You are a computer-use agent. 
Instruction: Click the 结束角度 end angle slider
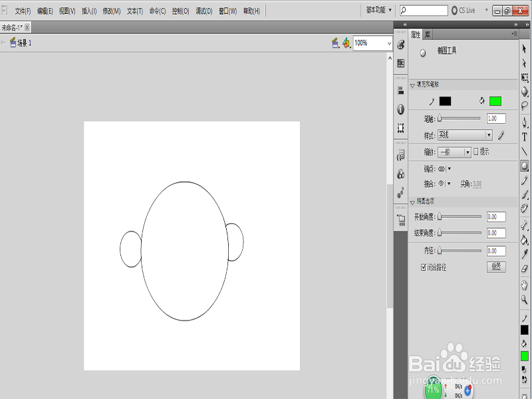pyautogui.click(x=460, y=233)
